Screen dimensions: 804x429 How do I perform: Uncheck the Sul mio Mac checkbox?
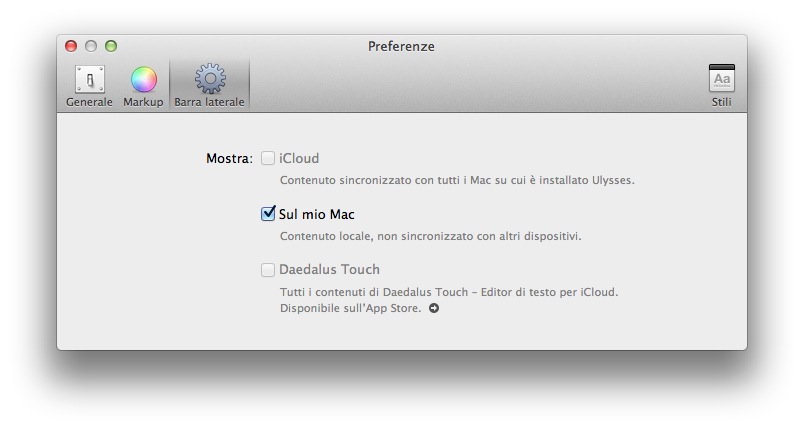click(x=268, y=214)
